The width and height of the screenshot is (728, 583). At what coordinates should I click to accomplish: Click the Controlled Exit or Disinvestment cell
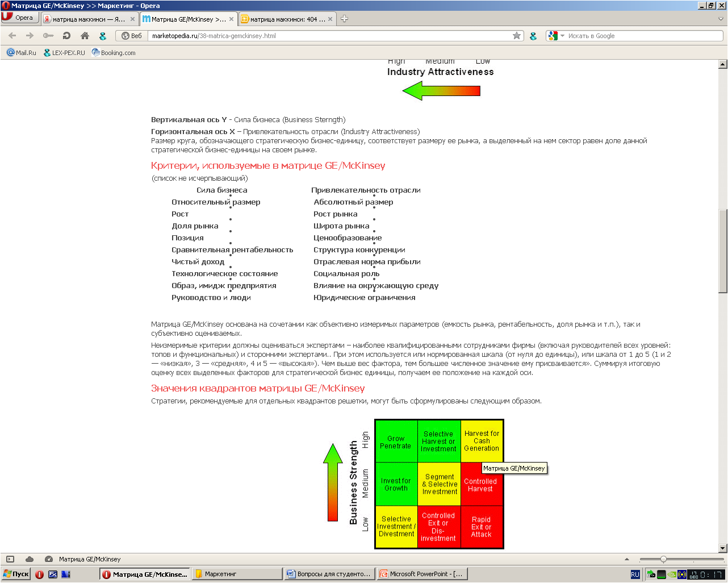coord(439,527)
